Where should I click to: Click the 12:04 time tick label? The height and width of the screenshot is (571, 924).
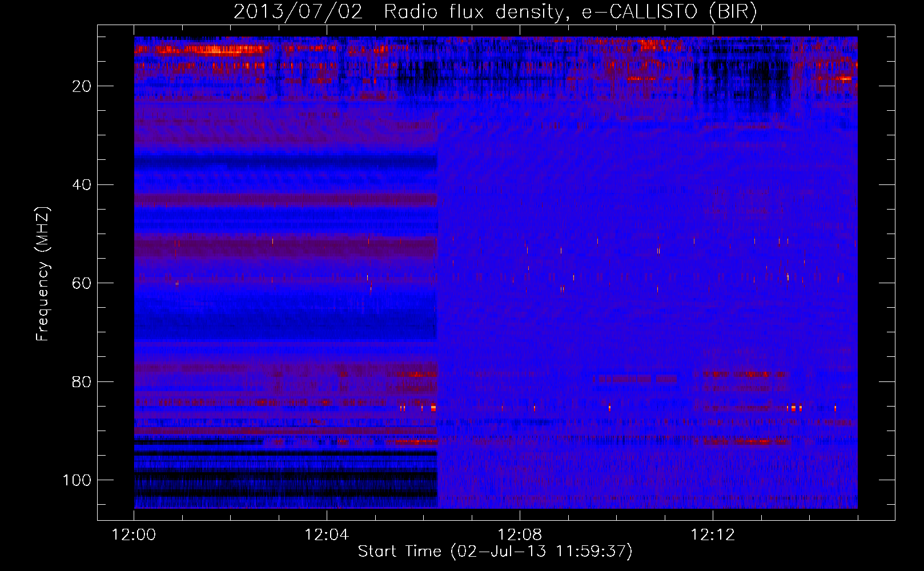pos(327,535)
